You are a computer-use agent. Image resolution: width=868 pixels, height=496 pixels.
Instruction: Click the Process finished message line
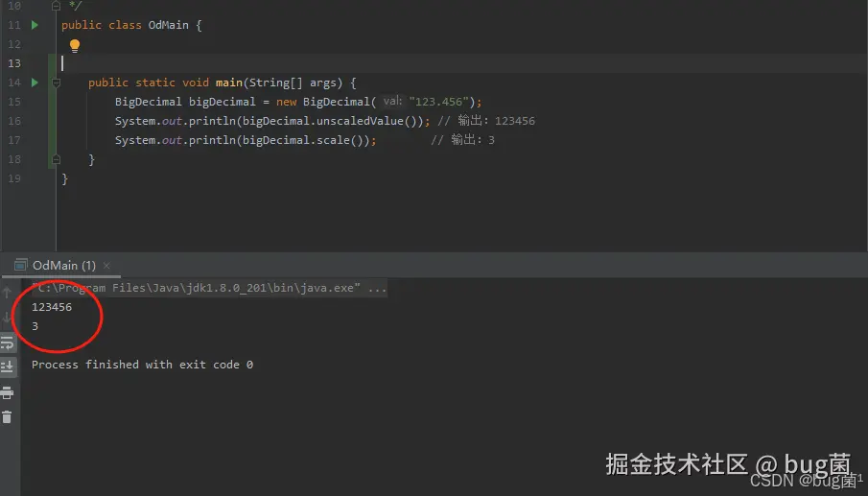pos(142,365)
